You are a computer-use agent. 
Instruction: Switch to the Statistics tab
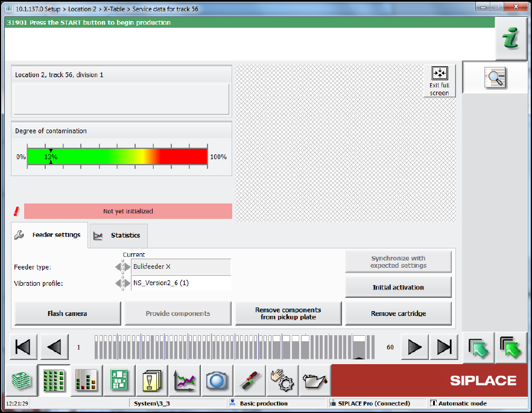(x=118, y=235)
